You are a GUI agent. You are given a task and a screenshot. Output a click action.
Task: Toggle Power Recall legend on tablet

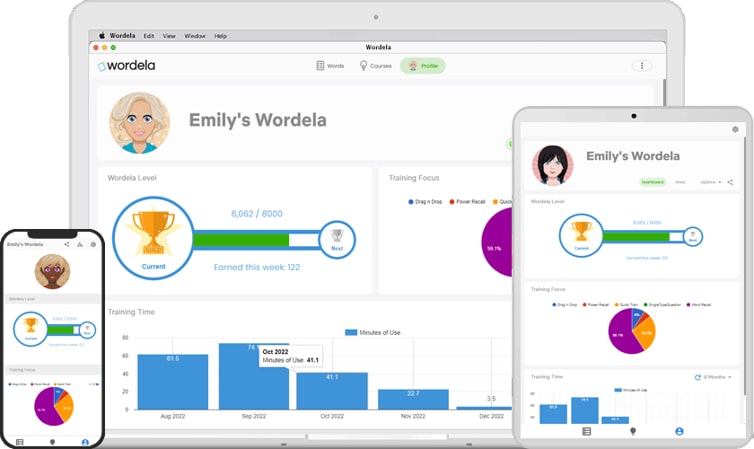(596, 305)
